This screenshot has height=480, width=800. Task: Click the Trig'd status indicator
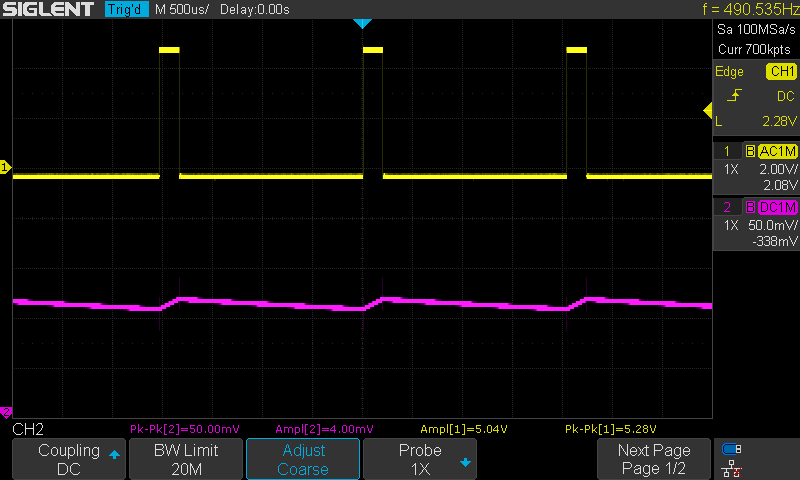tap(127, 9)
